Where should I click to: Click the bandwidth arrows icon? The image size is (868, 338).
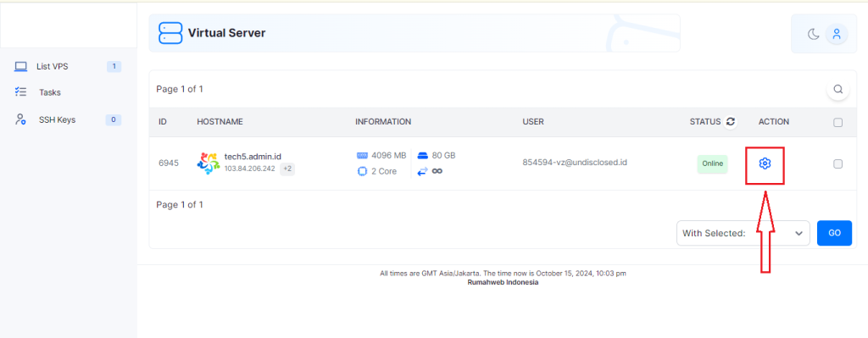423,171
